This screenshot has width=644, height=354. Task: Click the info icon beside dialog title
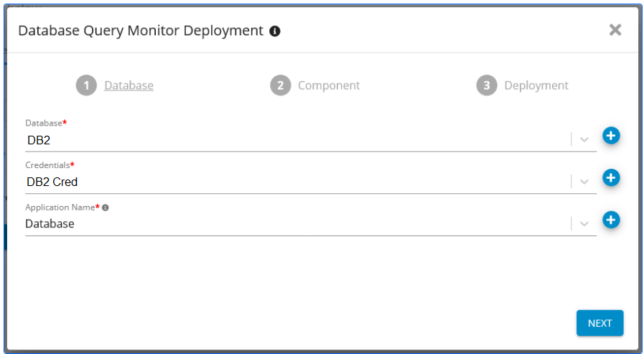(275, 31)
